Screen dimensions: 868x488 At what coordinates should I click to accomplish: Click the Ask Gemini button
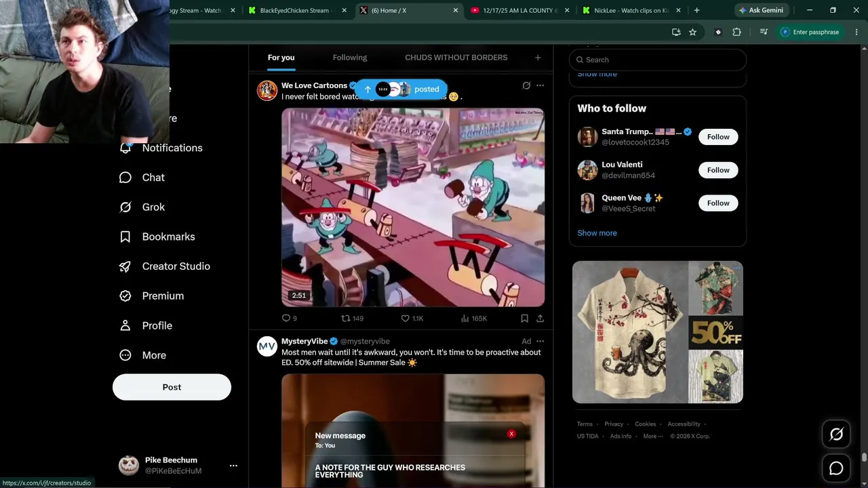click(762, 10)
